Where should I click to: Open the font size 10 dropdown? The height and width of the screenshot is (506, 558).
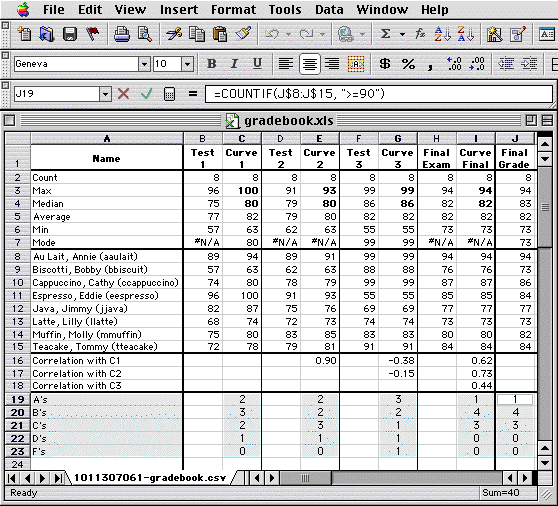click(187, 64)
